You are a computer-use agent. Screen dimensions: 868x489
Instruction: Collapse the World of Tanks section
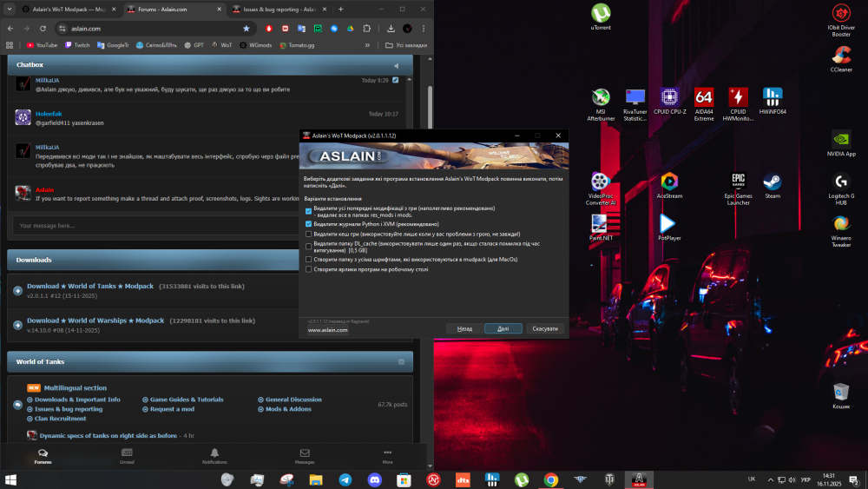pyautogui.click(x=401, y=362)
